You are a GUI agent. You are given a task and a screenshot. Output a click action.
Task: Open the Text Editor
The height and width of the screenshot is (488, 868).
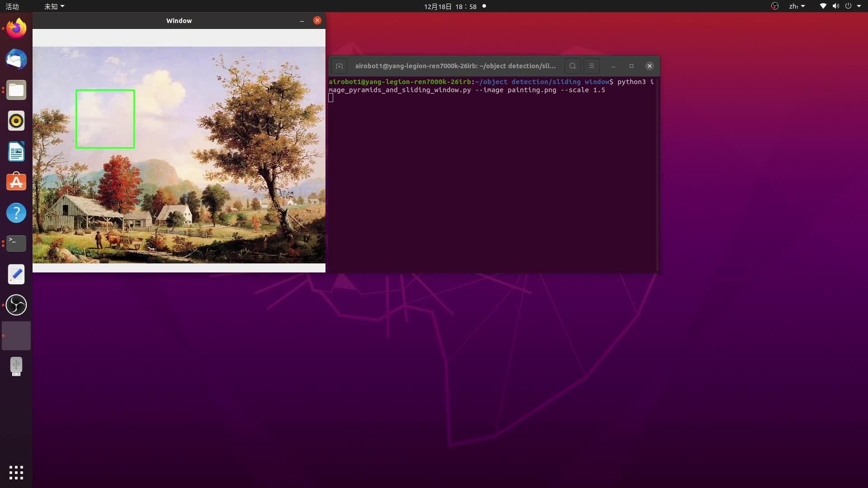pyautogui.click(x=16, y=274)
